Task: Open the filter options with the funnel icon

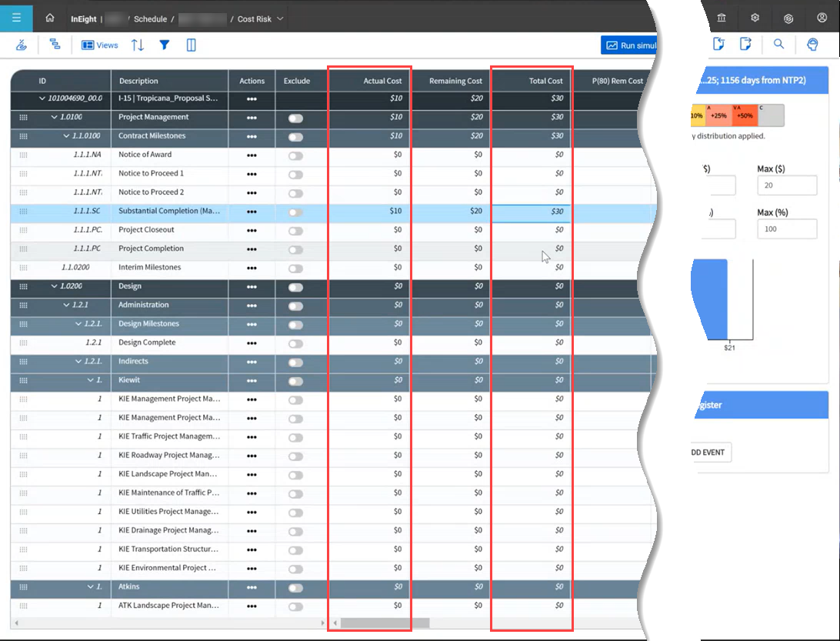Action: (x=164, y=45)
